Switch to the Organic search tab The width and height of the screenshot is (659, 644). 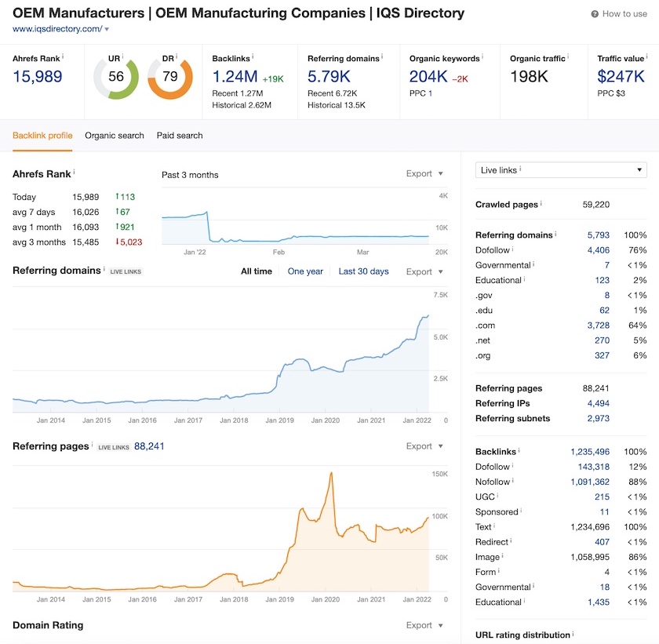[x=115, y=136]
